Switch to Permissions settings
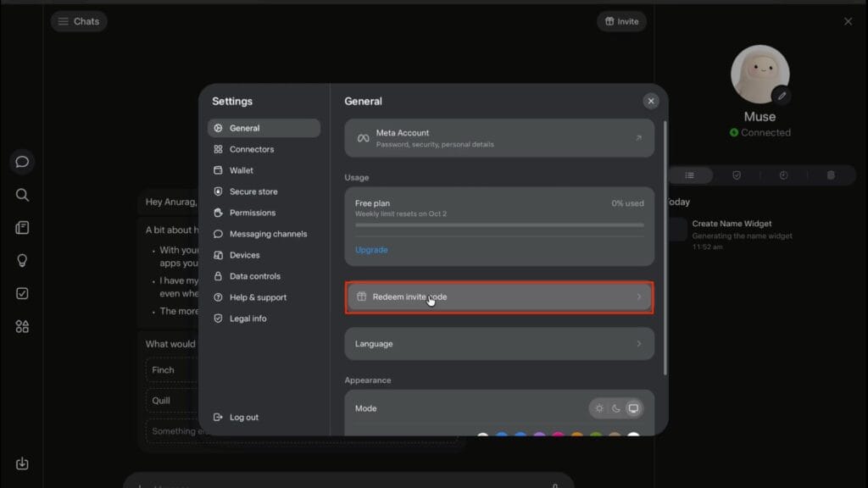The height and width of the screenshot is (488, 868). pyautogui.click(x=264, y=213)
